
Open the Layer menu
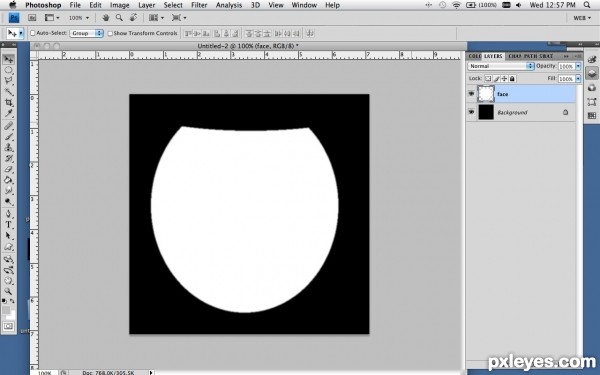(147, 5)
